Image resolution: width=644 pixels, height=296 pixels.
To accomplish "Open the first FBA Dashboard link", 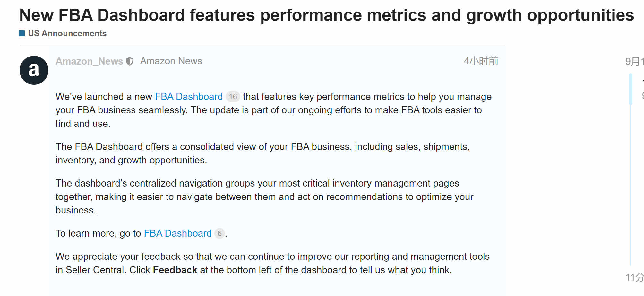I will pyautogui.click(x=189, y=97).
